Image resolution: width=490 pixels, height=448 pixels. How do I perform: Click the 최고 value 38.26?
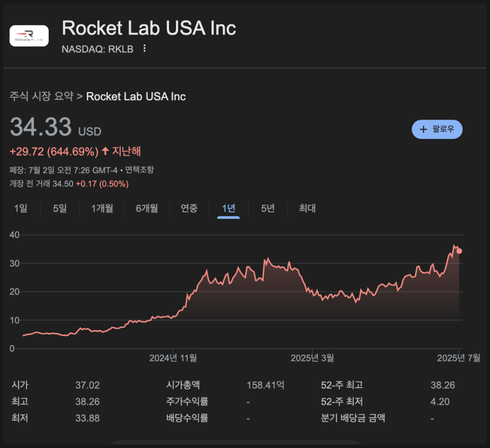click(87, 401)
